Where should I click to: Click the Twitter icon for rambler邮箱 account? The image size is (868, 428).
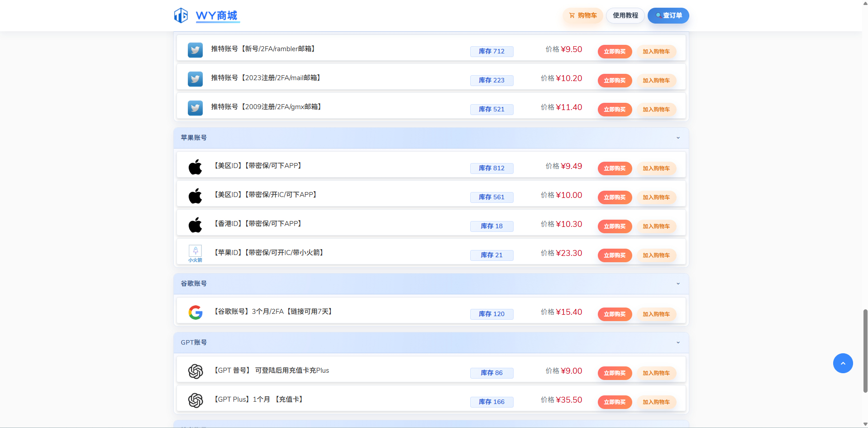tap(195, 50)
